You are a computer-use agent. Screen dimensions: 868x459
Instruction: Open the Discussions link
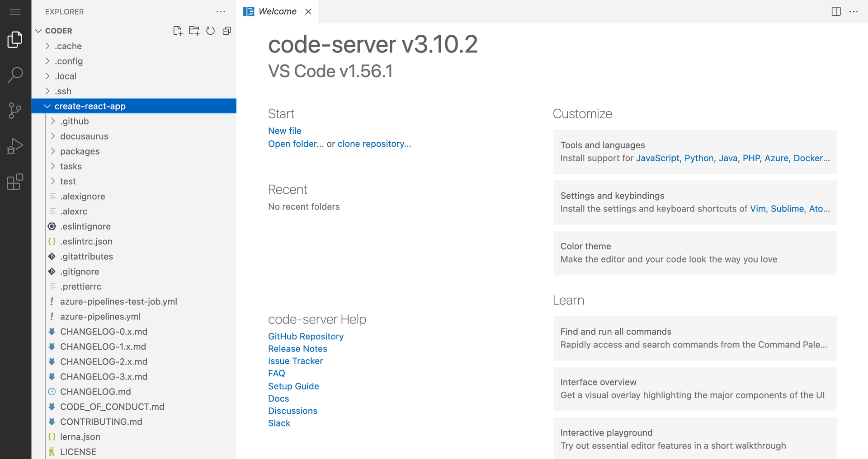292,411
